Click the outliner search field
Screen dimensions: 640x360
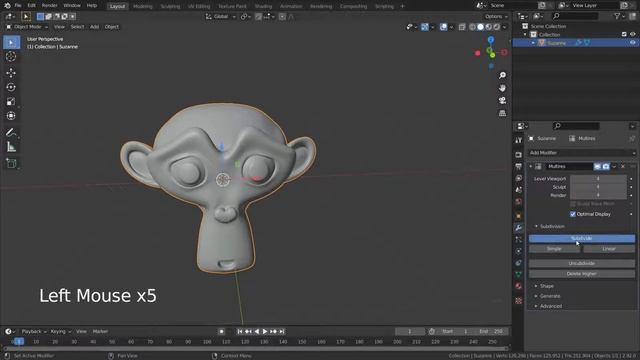[x=574, y=16]
